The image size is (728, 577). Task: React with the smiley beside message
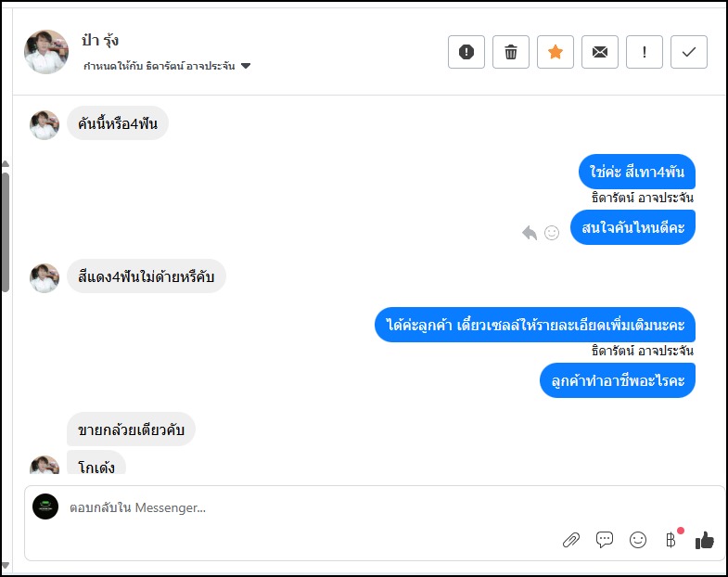pyautogui.click(x=552, y=233)
